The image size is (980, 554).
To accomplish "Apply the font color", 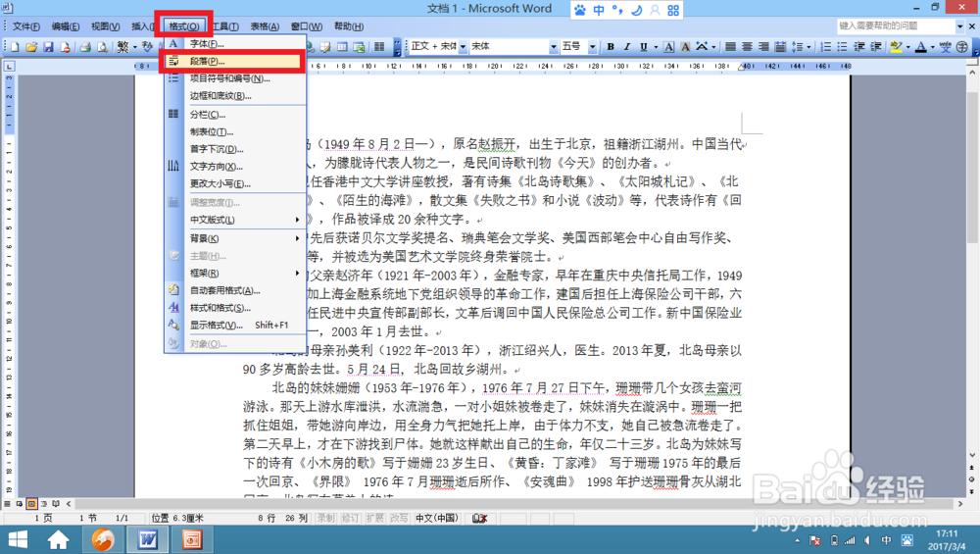I will coord(920,47).
